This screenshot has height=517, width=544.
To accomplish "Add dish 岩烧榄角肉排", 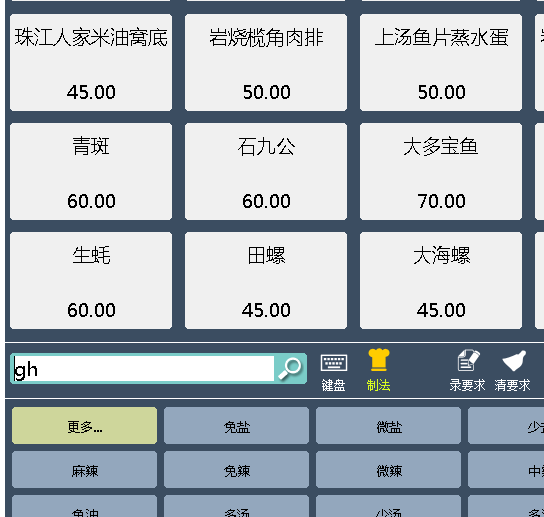I will [266, 63].
